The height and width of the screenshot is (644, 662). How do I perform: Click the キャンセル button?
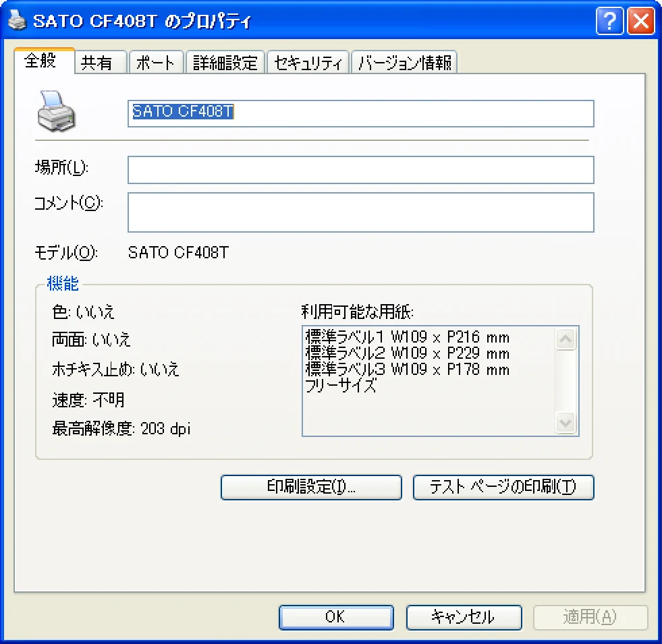point(464,617)
